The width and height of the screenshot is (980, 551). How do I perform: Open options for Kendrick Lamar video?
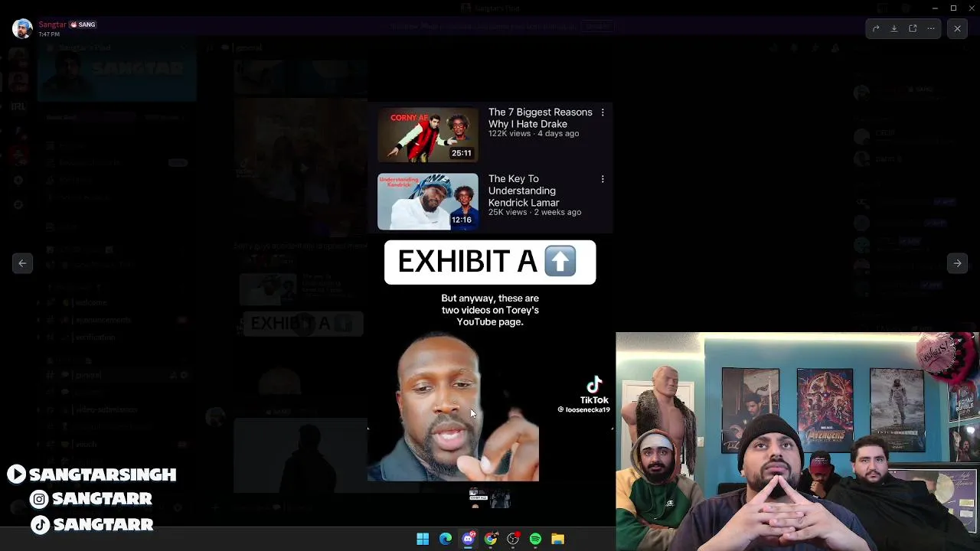click(x=603, y=179)
